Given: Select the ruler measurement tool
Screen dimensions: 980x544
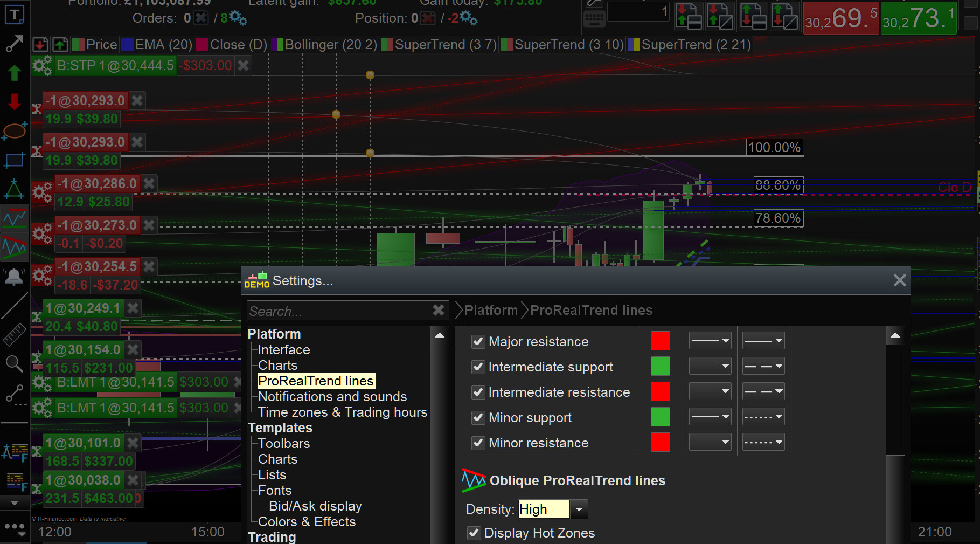Looking at the screenshot, I should click(14, 335).
